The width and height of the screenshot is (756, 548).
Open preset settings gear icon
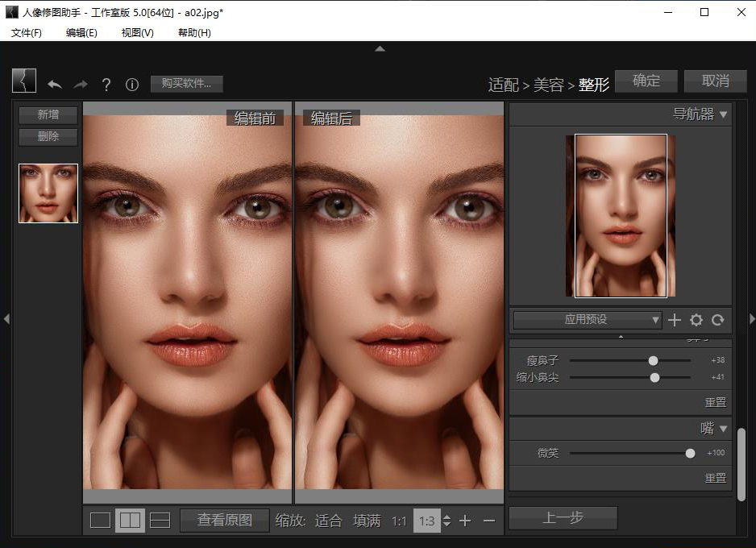pos(696,320)
